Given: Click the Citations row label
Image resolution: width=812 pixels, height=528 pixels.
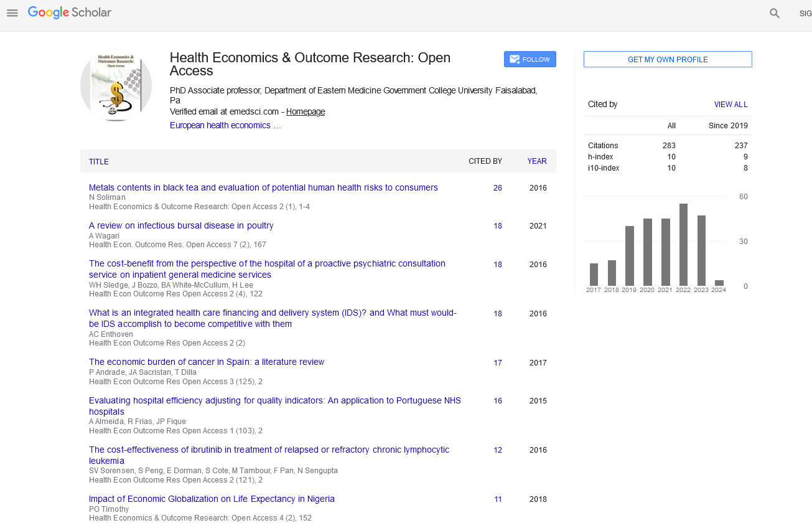Looking at the screenshot, I should (x=603, y=146).
